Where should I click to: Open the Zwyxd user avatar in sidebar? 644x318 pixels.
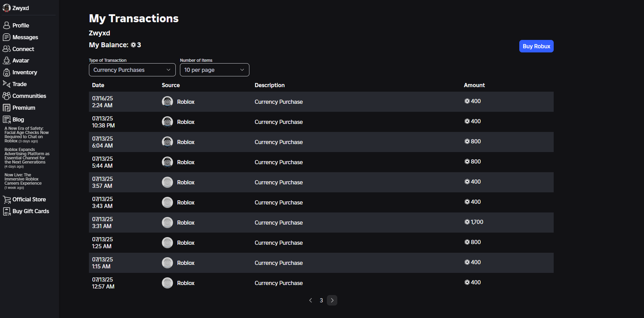(7, 8)
